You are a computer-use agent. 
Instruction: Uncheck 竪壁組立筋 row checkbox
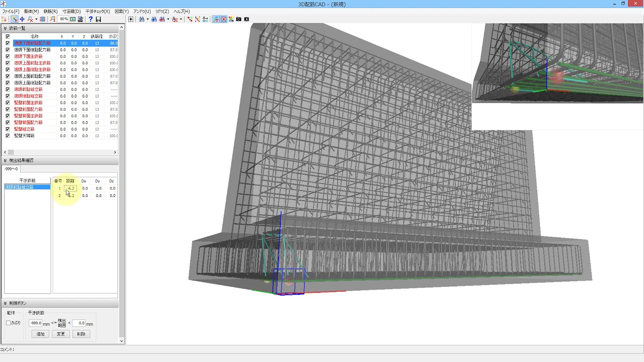tap(8, 129)
